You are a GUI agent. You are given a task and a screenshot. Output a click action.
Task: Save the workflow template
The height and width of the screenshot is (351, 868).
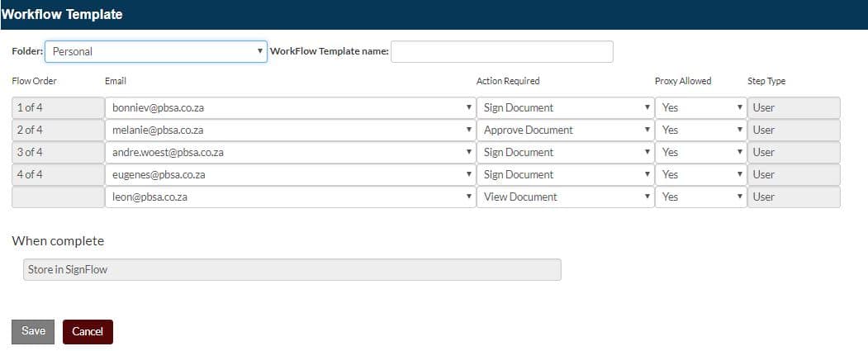(x=33, y=332)
